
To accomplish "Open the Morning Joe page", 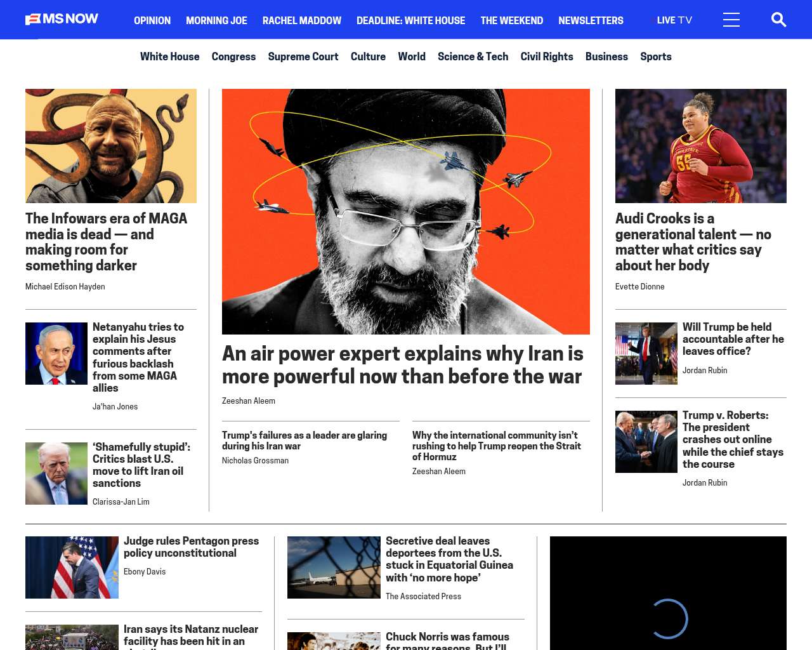I will (216, 20).
